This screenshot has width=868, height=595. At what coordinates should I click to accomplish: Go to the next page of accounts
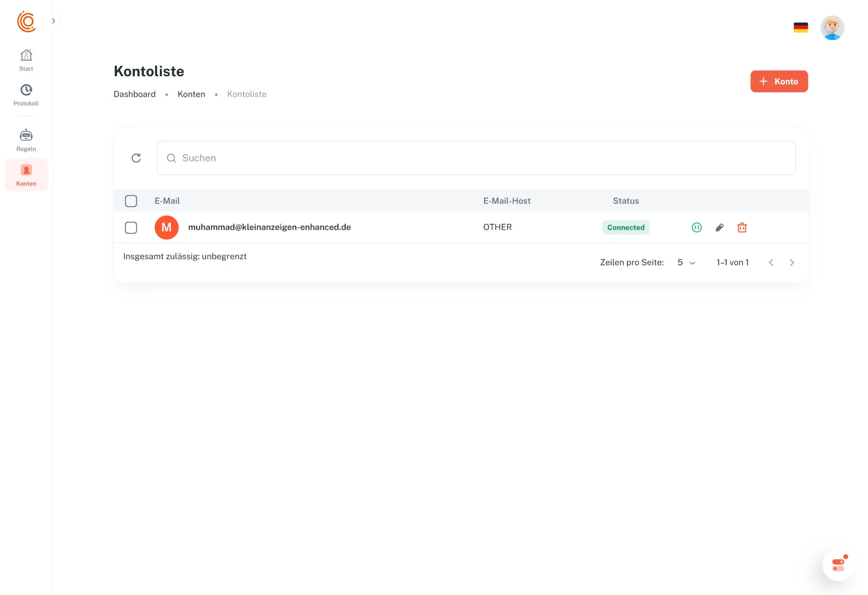(791, 262)
